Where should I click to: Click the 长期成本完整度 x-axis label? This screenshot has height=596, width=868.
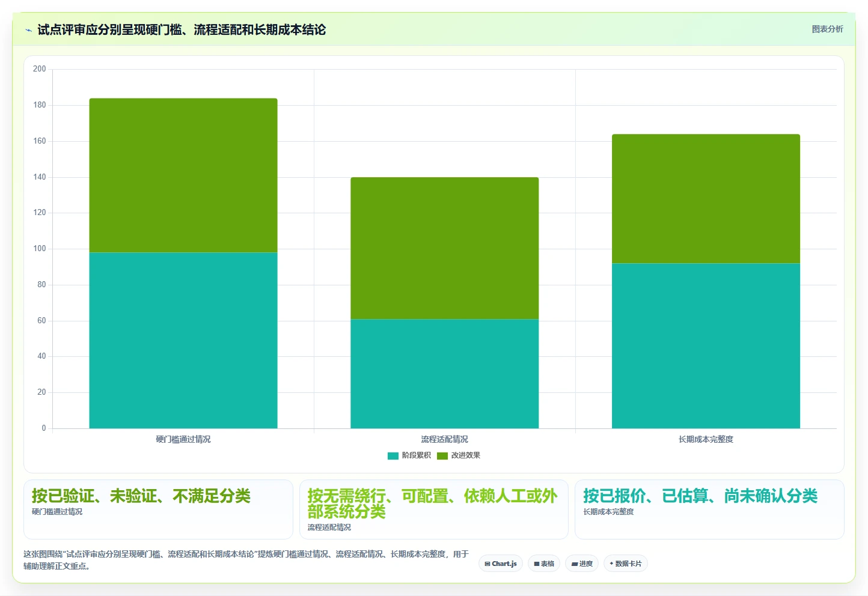point(706,439)
